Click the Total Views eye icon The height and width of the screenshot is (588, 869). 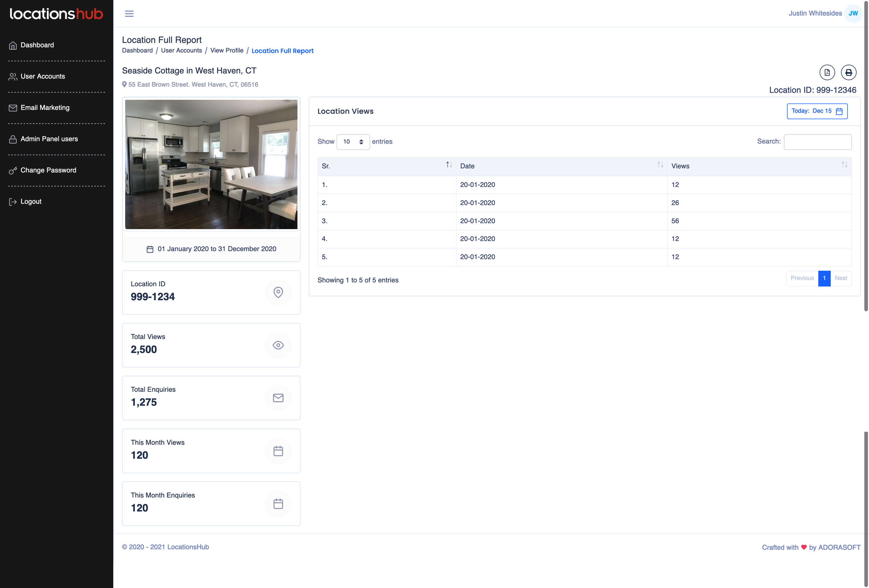(278, 345)
